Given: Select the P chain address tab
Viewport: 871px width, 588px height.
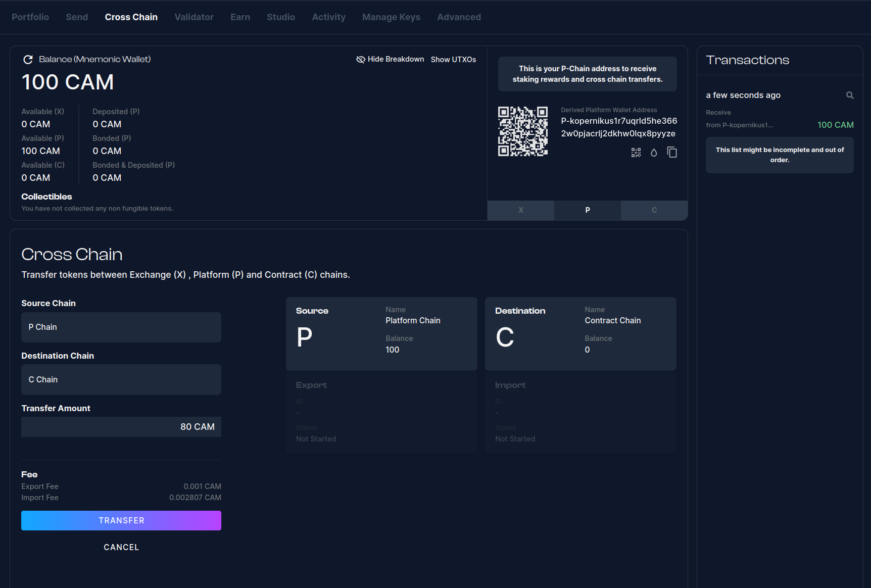Looking at the screenshot, I should (x=588, y=210).
